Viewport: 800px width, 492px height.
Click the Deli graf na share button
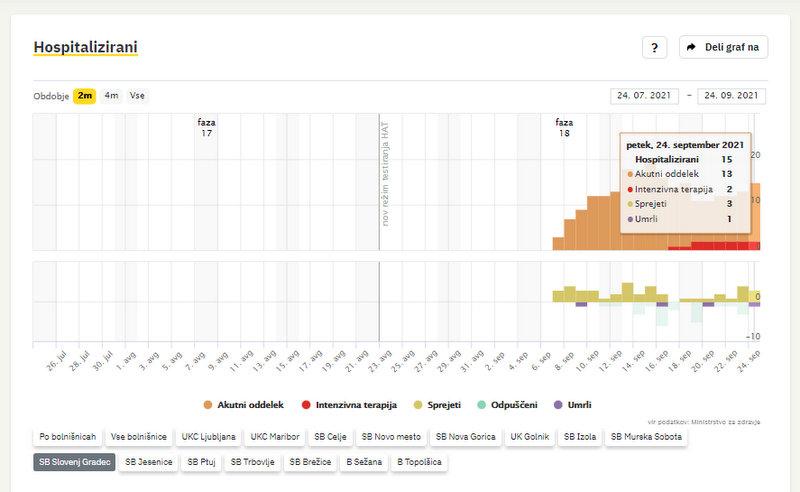(723, 47)
